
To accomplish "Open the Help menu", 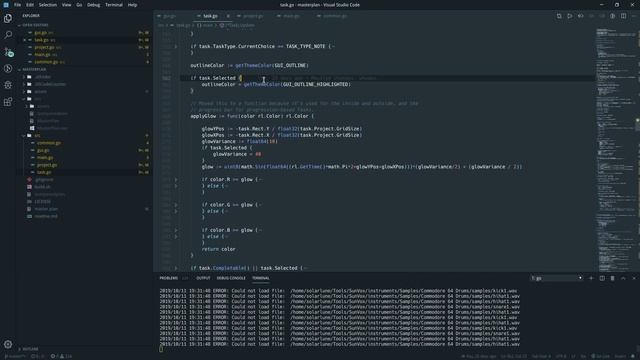I will click(x=132, y=5).
